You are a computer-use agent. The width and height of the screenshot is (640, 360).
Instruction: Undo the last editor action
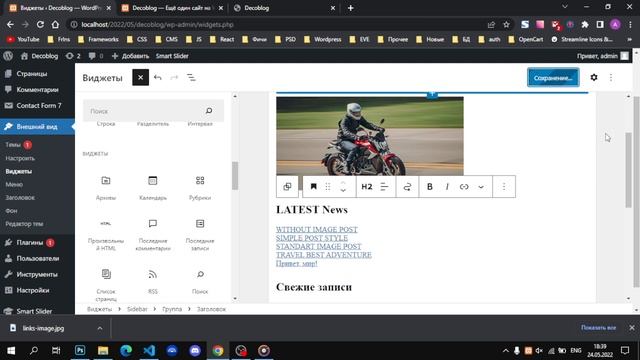point(158,78)
